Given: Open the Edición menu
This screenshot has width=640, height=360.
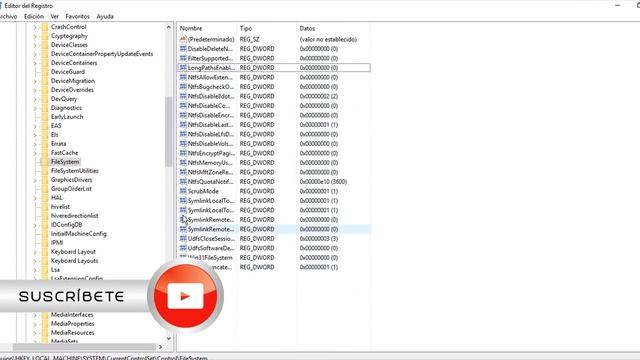Looking at the screenshot, I should click(x=33, y=16).
